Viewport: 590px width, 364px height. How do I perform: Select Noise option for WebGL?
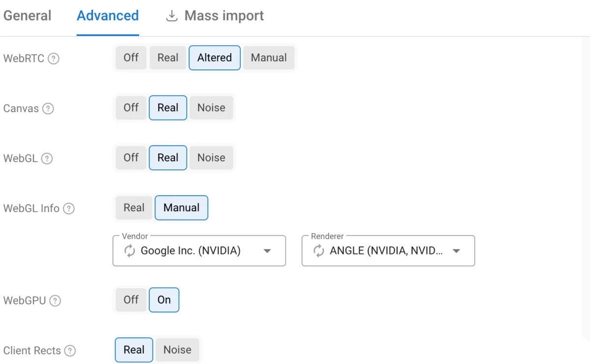point(211,158)
